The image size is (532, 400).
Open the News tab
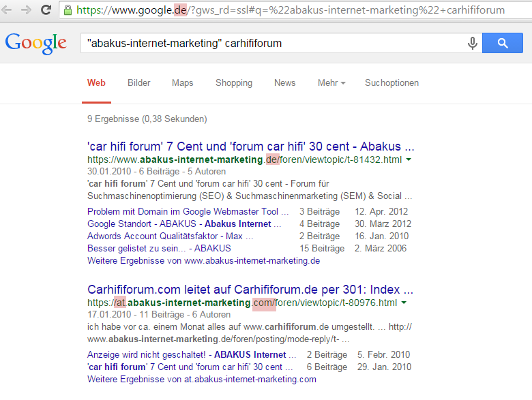tap(284, 83)
